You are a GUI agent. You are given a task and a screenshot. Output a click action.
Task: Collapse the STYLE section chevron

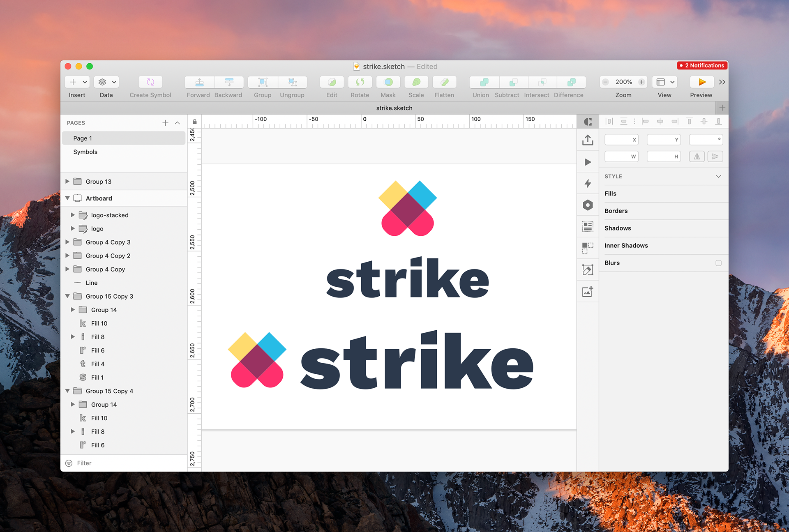click(x=718, y=176)
